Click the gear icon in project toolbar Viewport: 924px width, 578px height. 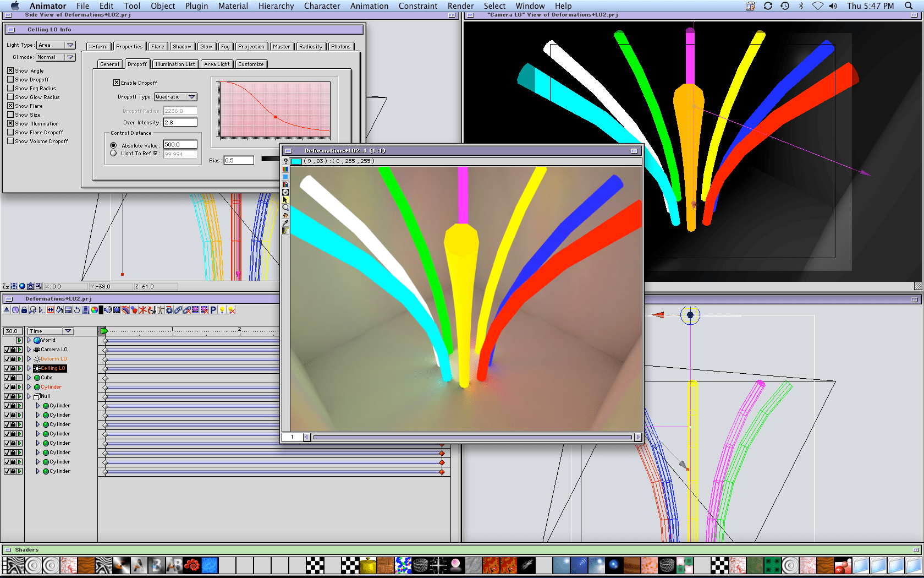coord(169,310)
